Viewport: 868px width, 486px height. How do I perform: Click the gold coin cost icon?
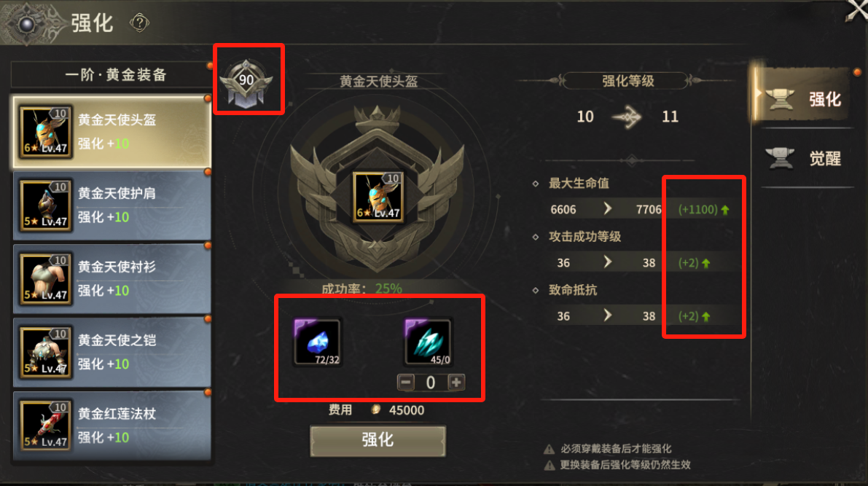375,409
